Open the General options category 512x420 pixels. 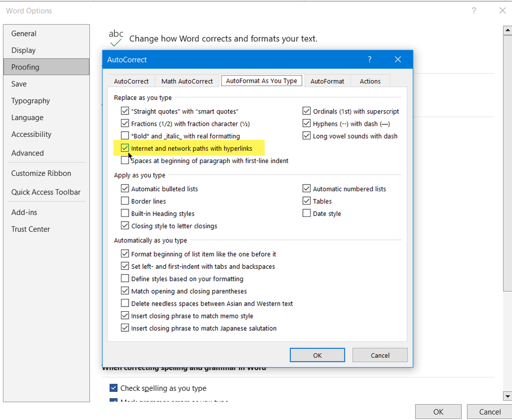coord(46,33)
